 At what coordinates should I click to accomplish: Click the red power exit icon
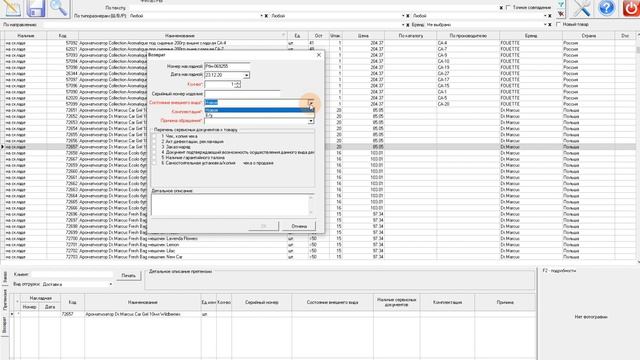[x=631, y=8]
